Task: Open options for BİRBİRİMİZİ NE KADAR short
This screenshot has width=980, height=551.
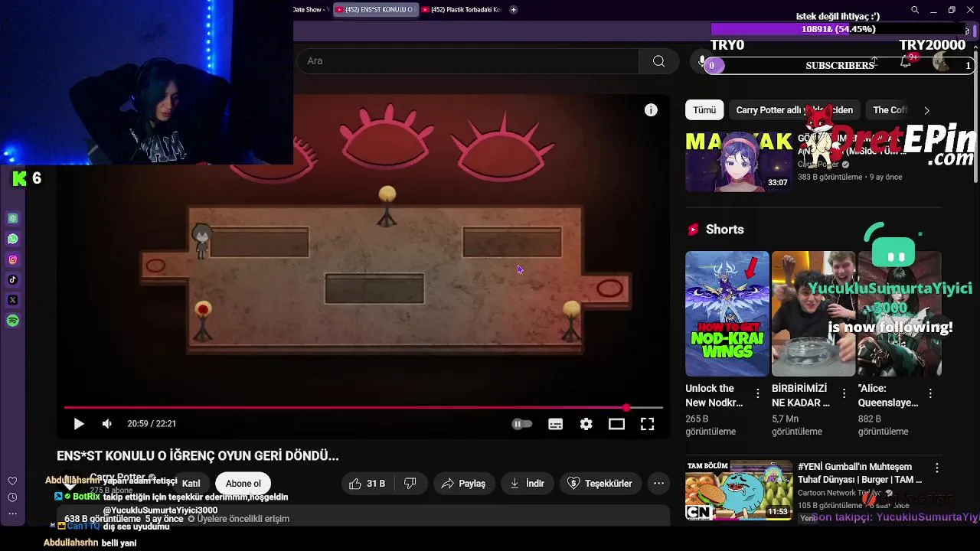Action: [x=844, y=393]
